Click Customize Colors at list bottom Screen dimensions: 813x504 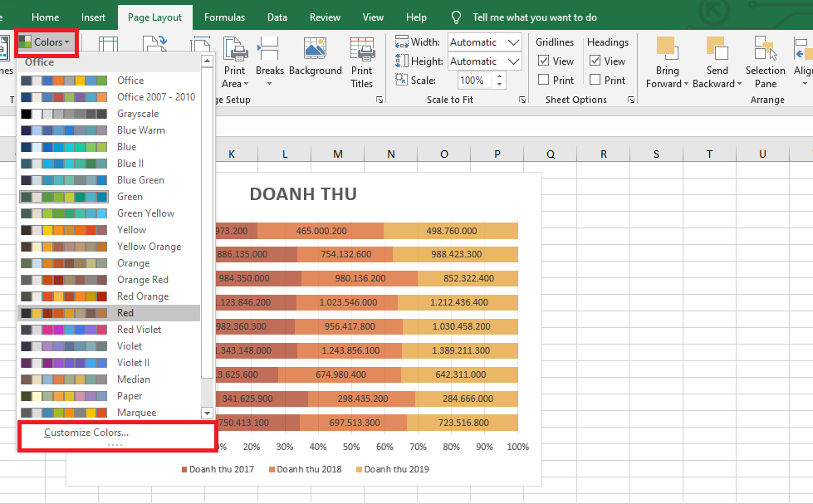click(86, 433)
